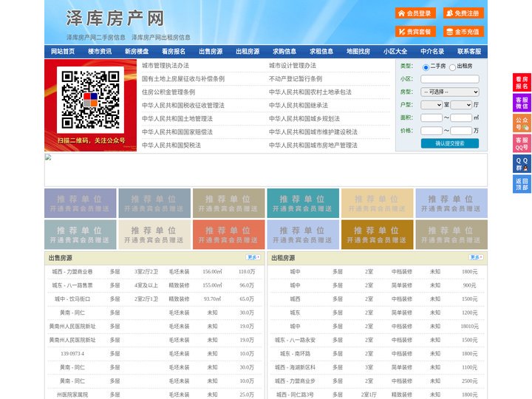Click the teal 推荐单位 ad tile
This screenshot has width=532, height=399.
[303, 203]
